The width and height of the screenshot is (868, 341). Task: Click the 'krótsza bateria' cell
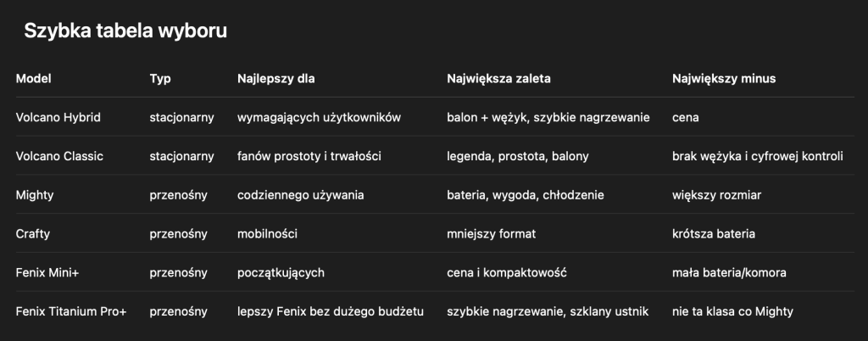[714, 233]
